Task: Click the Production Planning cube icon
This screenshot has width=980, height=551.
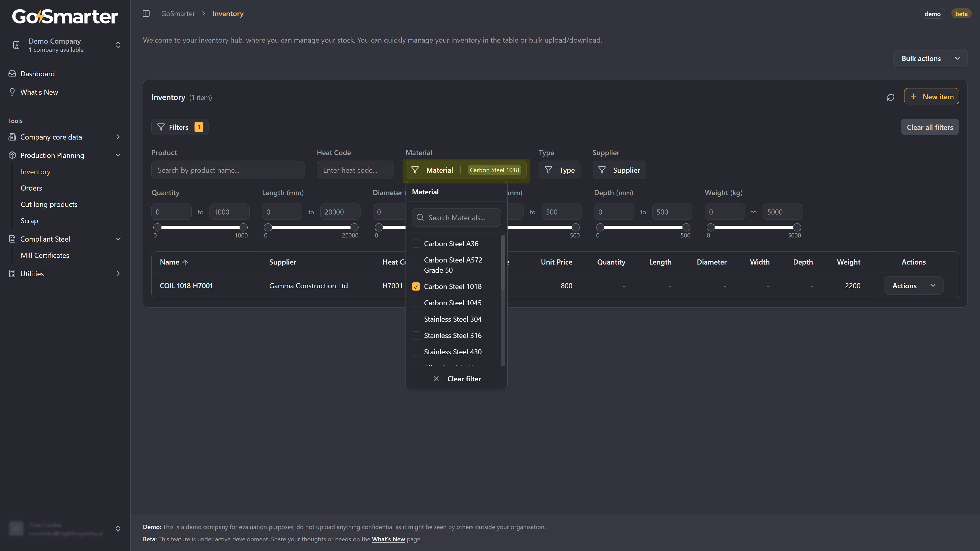Action: click(x=12, y=155)
